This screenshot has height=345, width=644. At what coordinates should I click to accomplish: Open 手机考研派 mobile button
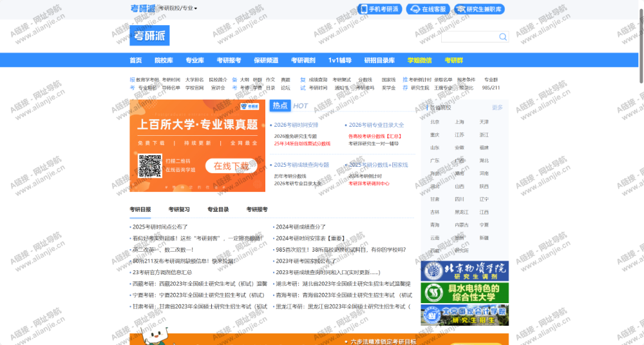pyautogui.click(x=380, y=9)
